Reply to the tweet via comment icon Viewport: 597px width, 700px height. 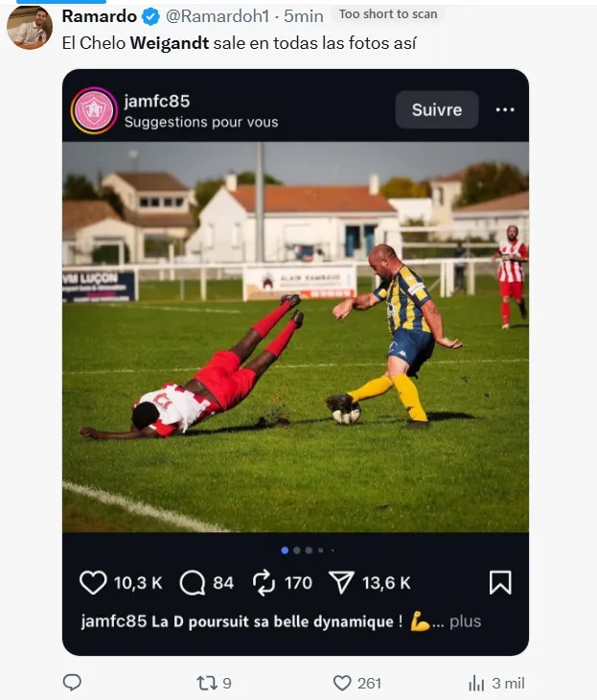click(72, 683)
